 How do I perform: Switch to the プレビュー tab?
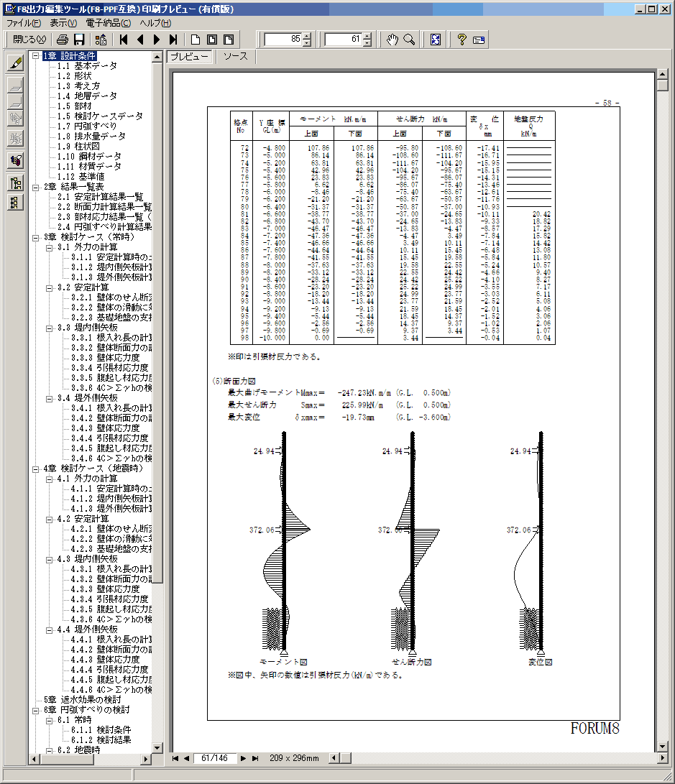coord(190,57)
